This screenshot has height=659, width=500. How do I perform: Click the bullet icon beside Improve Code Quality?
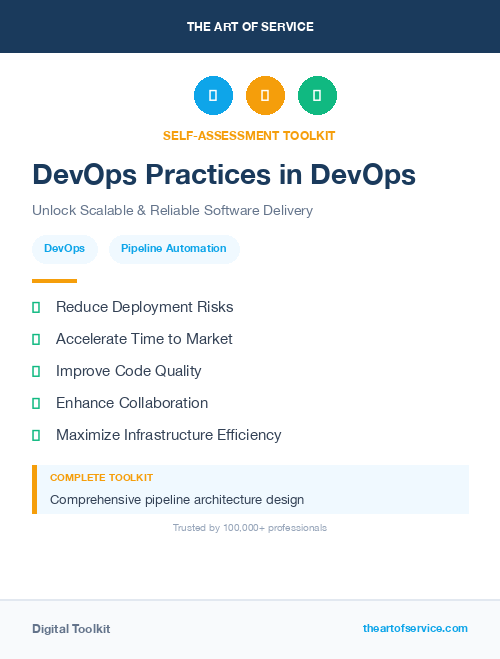[36, 372]
